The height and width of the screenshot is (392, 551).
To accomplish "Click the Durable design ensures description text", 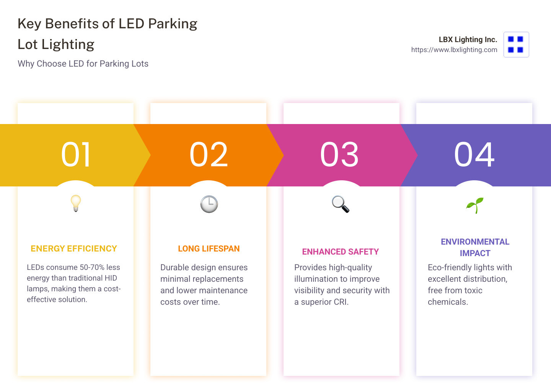I will click(x=204, y=284).
